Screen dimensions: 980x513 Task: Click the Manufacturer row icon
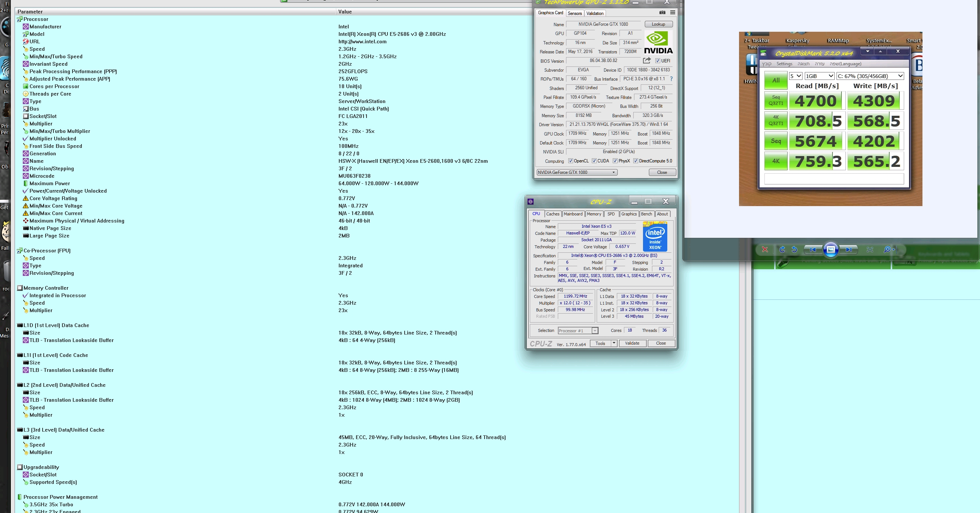click(x=25, y=27)
